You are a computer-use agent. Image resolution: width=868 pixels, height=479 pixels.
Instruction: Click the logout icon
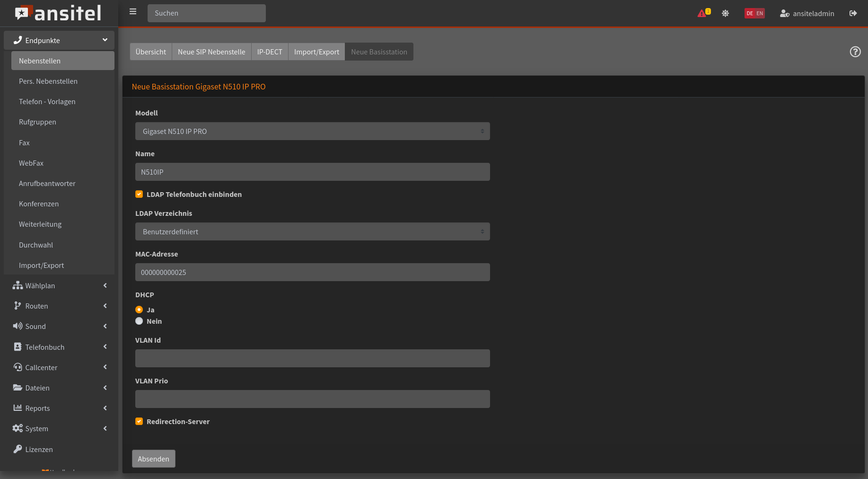pyautogui.click(x=853, y=13)
